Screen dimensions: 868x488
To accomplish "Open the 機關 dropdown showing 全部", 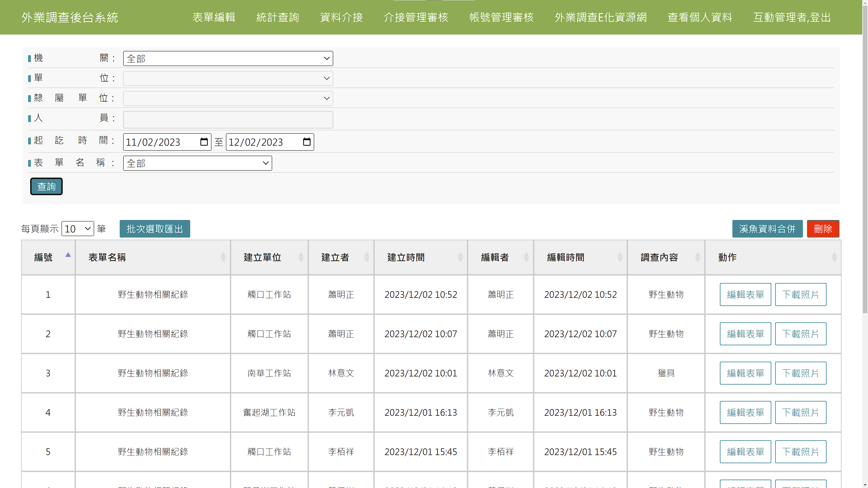I will pos(228,58).
